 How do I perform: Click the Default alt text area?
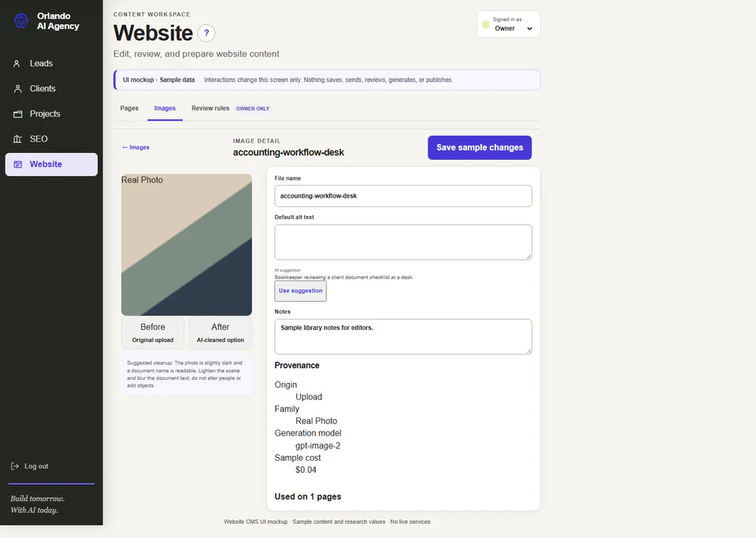point(403,242)
